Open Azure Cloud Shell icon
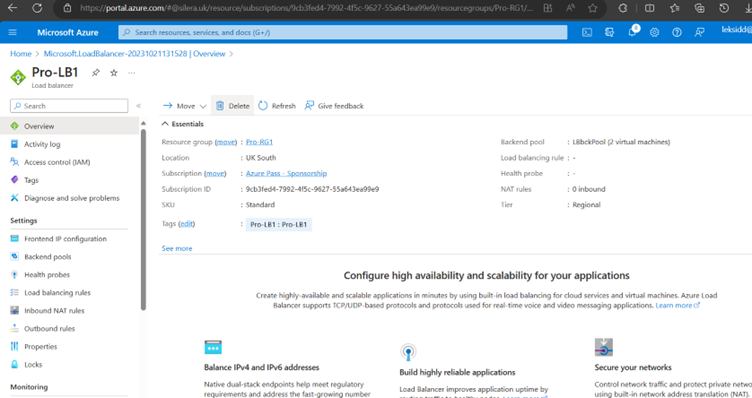Screen dimensions: 752x398 [x=587, y=33]
